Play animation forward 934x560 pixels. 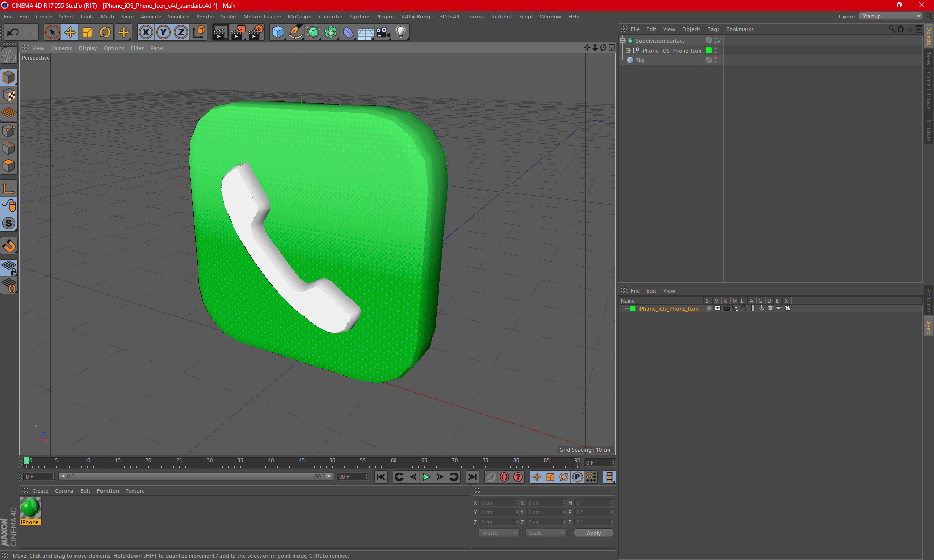(426, 477)
